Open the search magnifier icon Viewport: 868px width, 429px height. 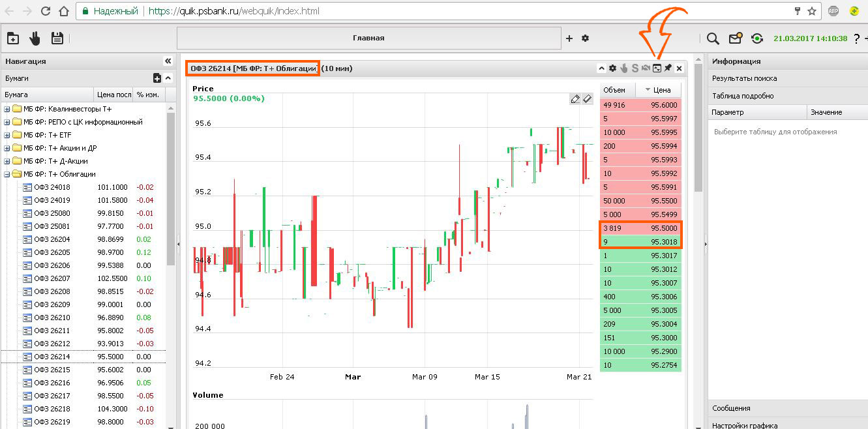click(713, 38)
